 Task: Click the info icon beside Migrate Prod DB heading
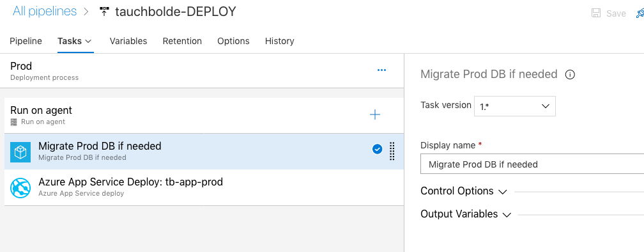coord(570,74)
